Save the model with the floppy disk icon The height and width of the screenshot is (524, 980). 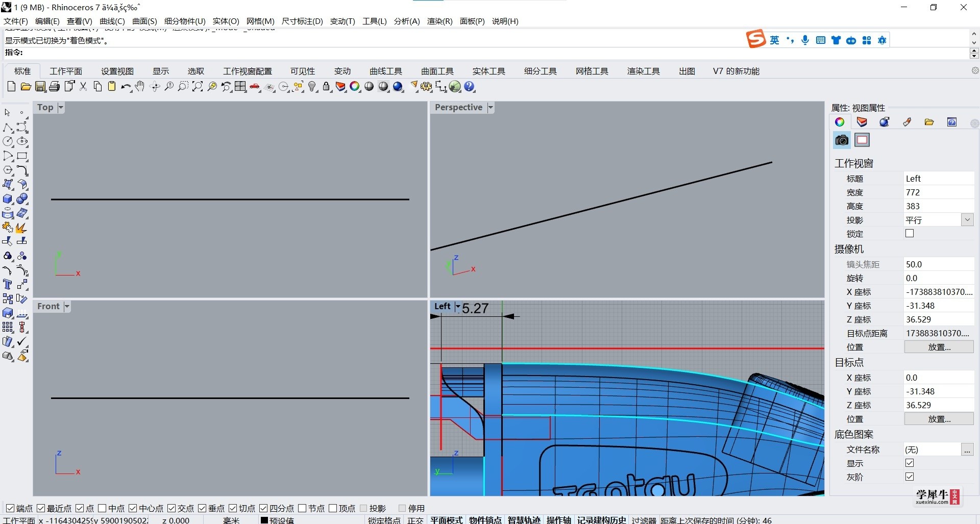[x=40, y=87]
